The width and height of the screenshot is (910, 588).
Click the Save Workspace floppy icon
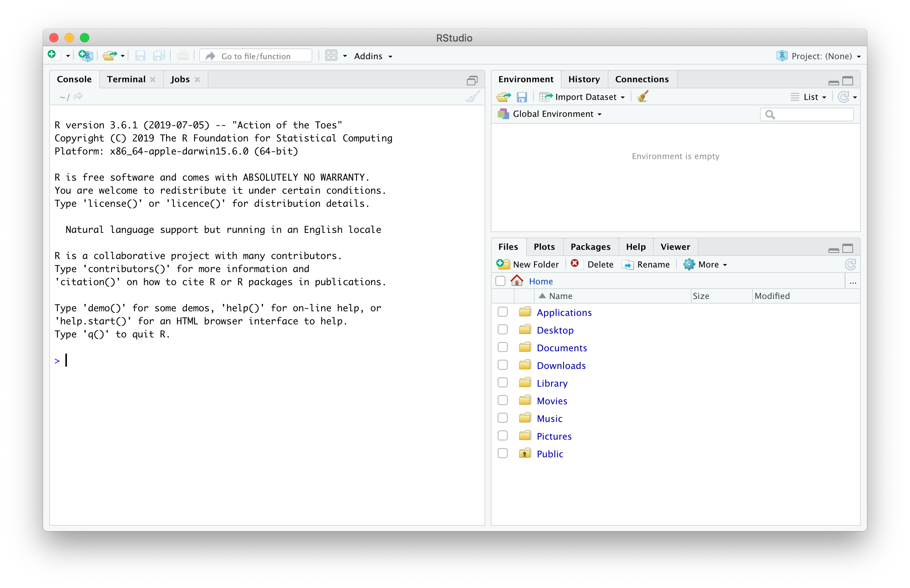click(x=522, y=97)
